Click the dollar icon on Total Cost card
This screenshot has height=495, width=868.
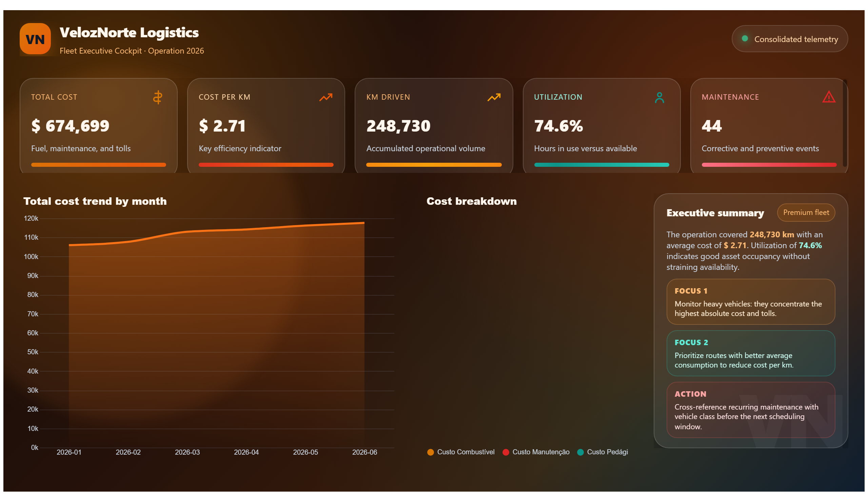tap(157, 98)
